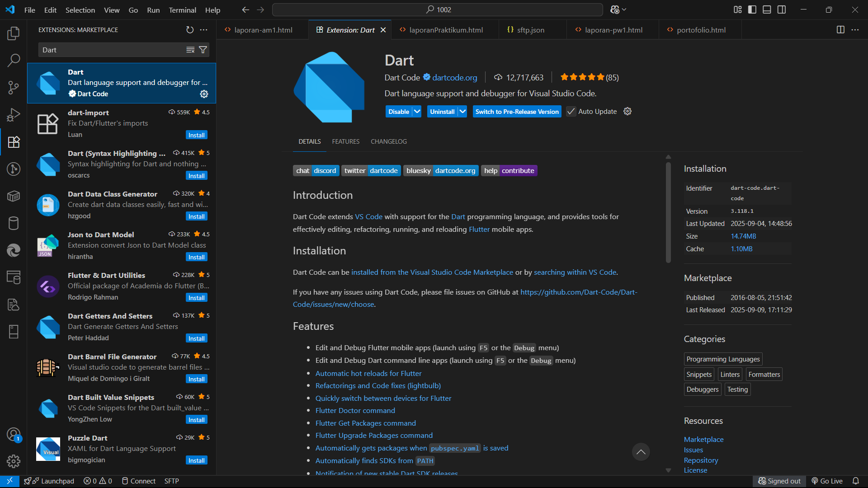Clear the extensions search results
The image size is (868, 488).
coord(190,50)
